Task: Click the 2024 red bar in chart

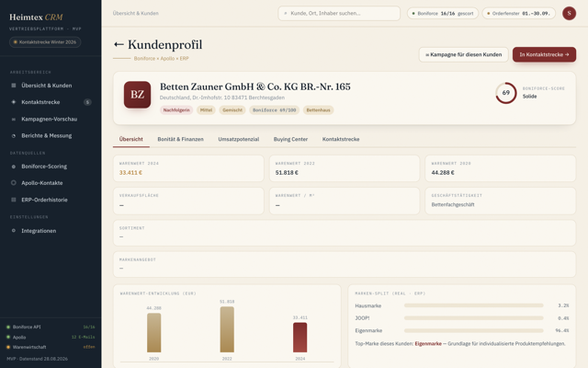Action: 300,338
